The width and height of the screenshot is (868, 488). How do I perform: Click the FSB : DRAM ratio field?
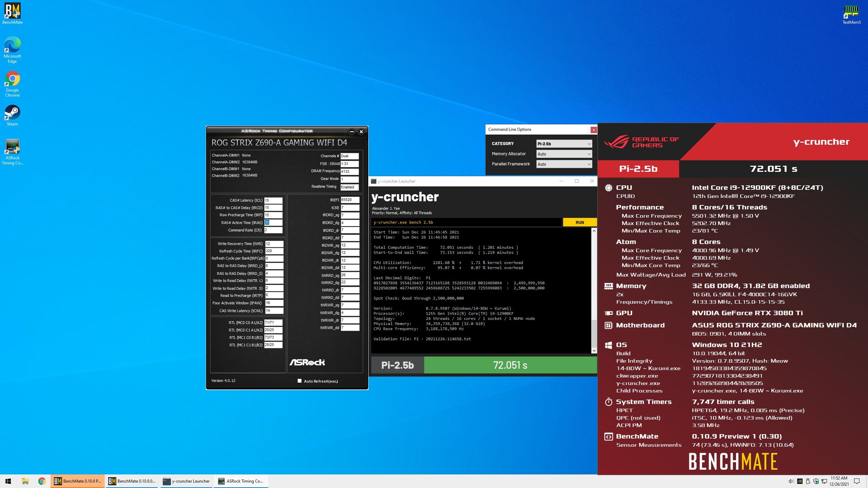350,164
